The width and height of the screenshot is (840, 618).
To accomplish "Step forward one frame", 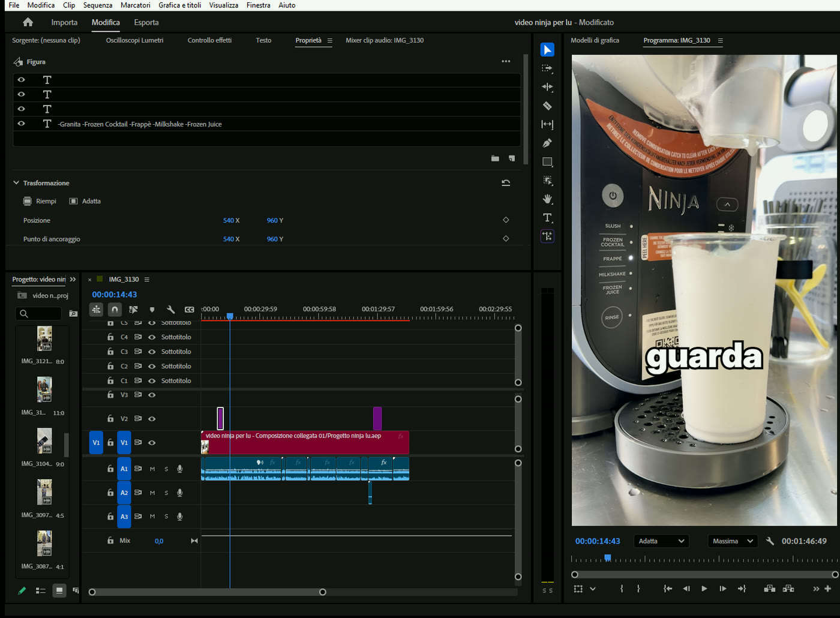I will [722, 589].
